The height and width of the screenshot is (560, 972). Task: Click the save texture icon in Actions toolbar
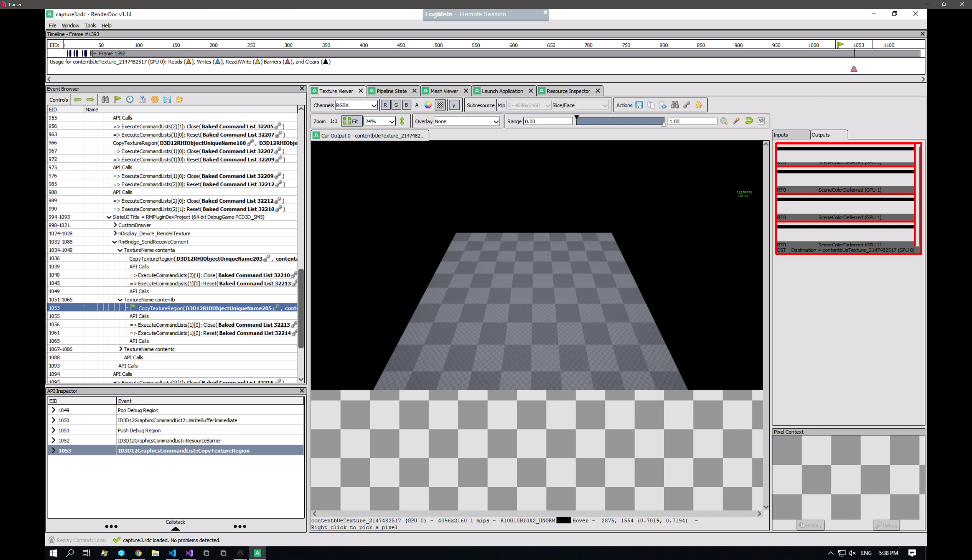(639, 105)
